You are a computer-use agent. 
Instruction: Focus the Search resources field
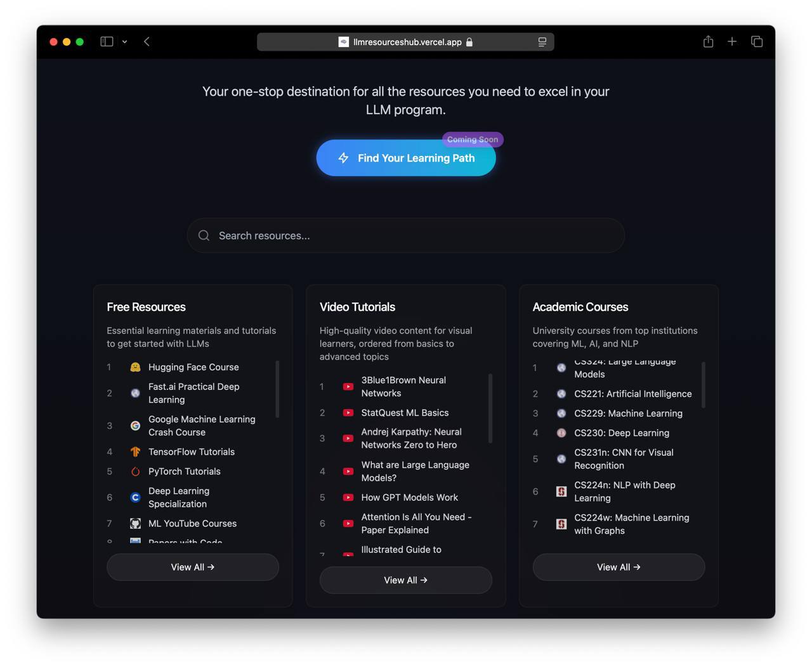click(x=406, y=236)
